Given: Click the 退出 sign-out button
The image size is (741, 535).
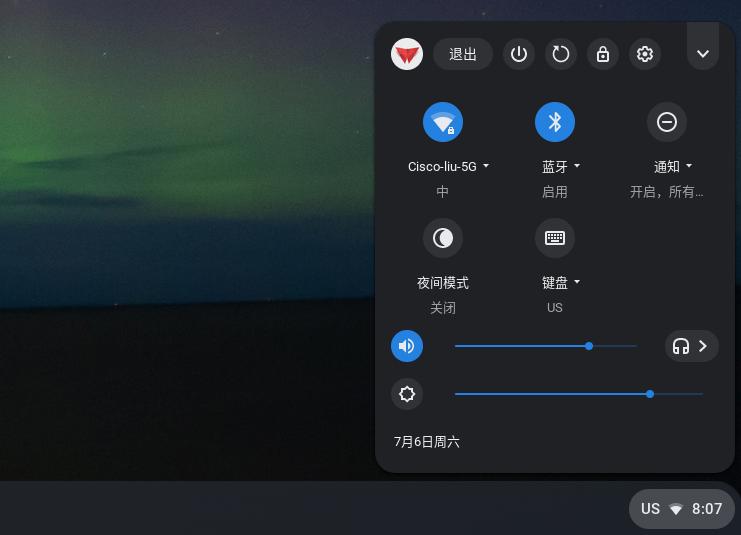Looking at the screenshot, I should pyautogui.click(x=463, y=54).
